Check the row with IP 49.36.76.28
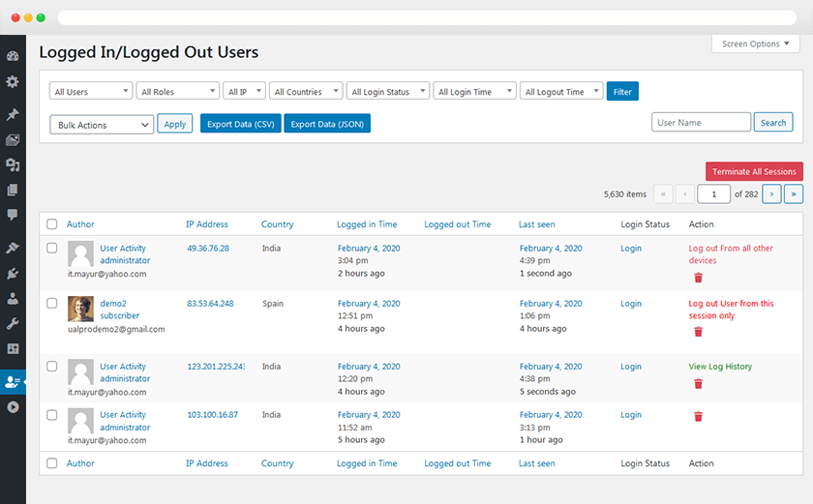Screen dimensions: 813x504 [x=52, y=249]
